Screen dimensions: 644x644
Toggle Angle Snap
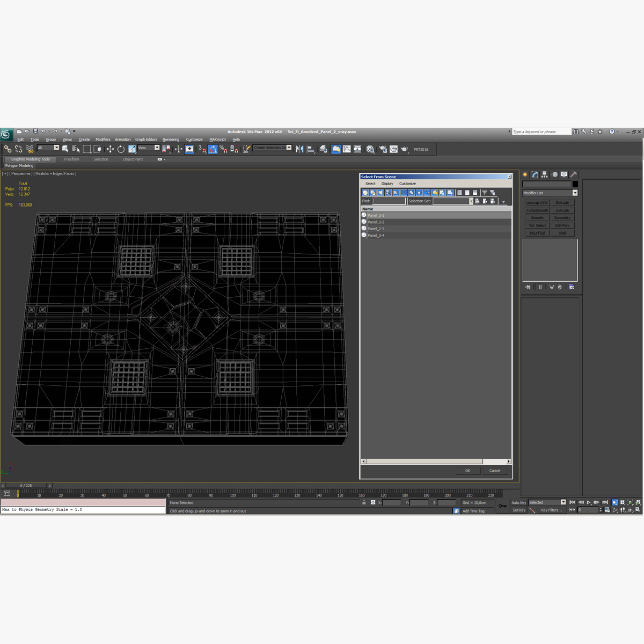click(213, 149)
